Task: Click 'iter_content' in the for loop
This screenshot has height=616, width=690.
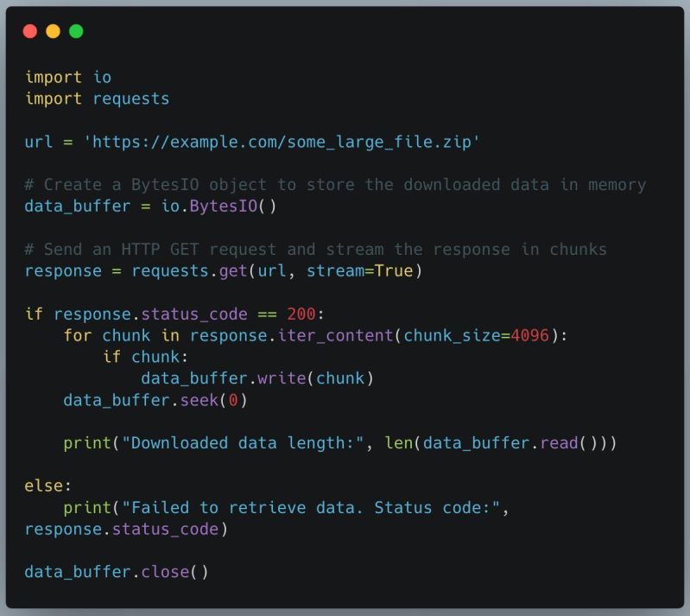Action: point(335,335)
